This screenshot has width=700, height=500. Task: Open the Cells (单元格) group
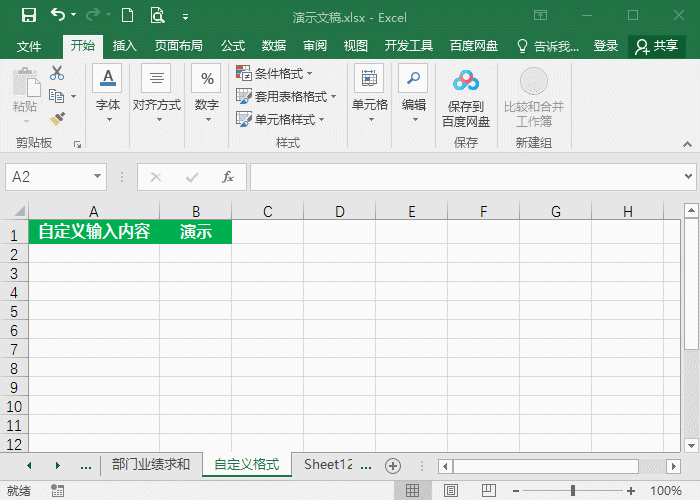370,95
